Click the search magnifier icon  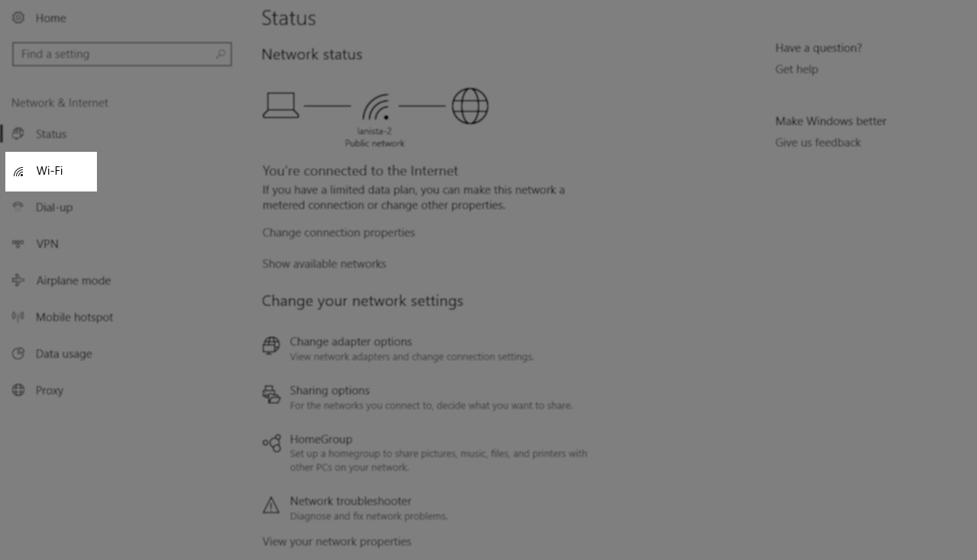click(221, 54)
